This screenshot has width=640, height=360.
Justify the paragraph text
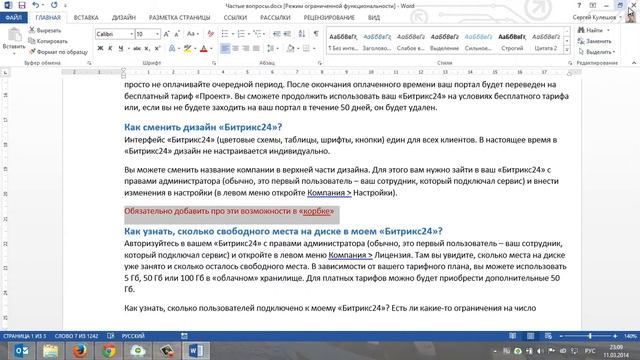256,49
